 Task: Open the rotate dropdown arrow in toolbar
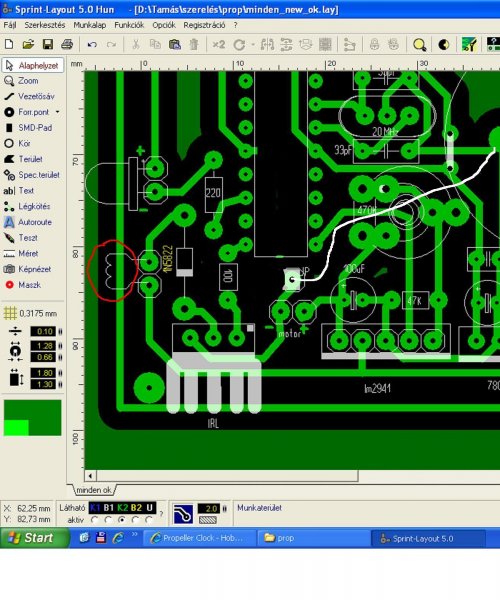(253, 45)
